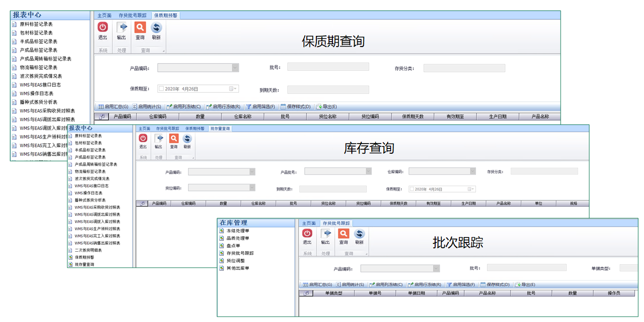Open 保质期至 date picker in 保质期查询 window
The image size is (644, 322).
tap(233, 89)
